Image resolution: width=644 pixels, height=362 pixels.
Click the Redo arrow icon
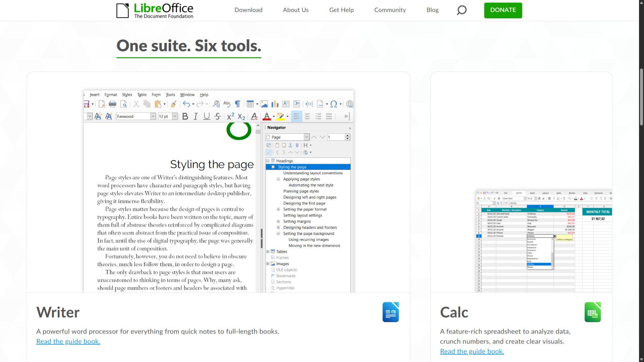click(200, 104)
